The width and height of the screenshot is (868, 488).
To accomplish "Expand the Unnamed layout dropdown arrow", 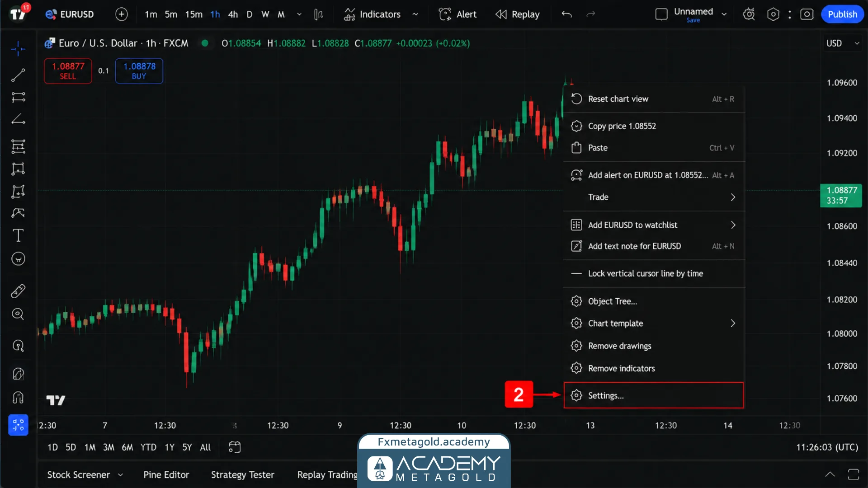I will 724,14.
